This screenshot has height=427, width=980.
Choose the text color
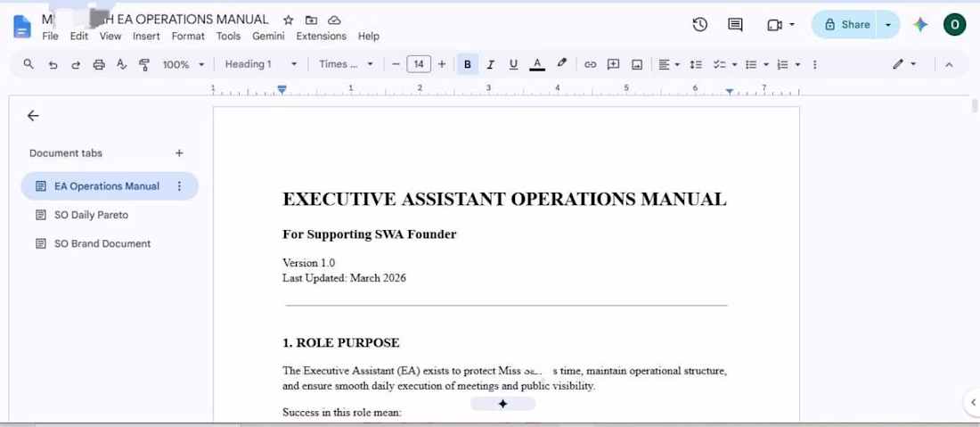coord(537,64)
